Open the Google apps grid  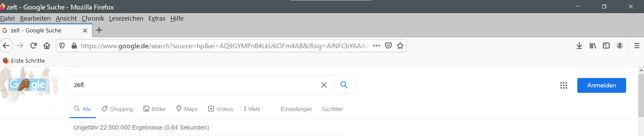(x=564, y=85)
